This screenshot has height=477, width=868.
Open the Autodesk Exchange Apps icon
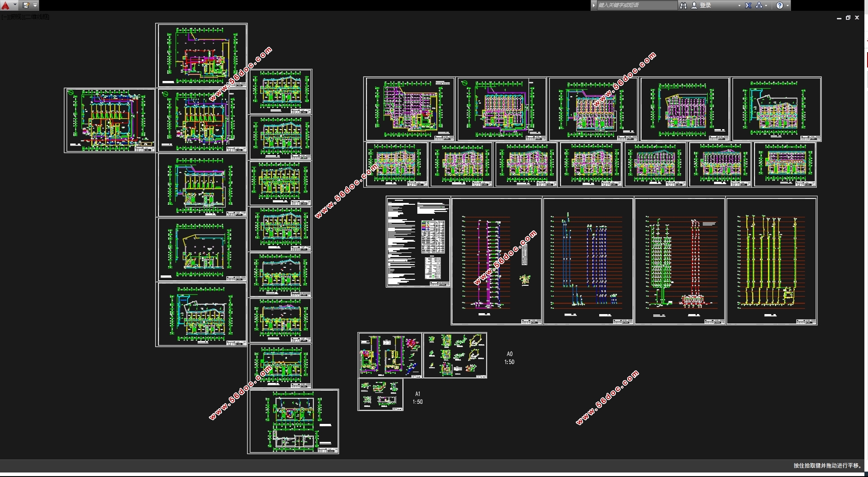(748, 5)
